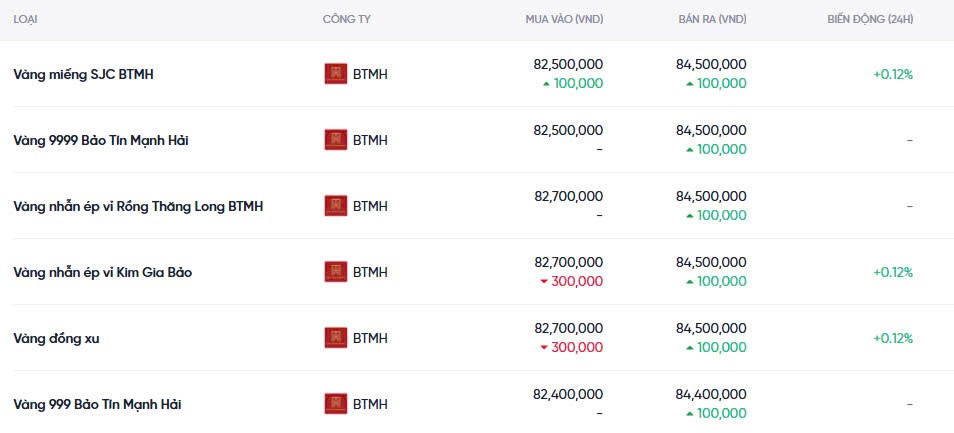Sort by LOẠI column header
The height and width of the screenshot is (433, 954).
click(x=26, y=20)
